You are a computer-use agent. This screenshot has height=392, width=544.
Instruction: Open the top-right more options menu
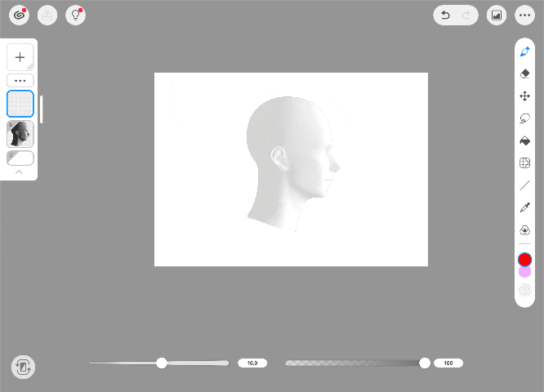click(x=524, y=16)
